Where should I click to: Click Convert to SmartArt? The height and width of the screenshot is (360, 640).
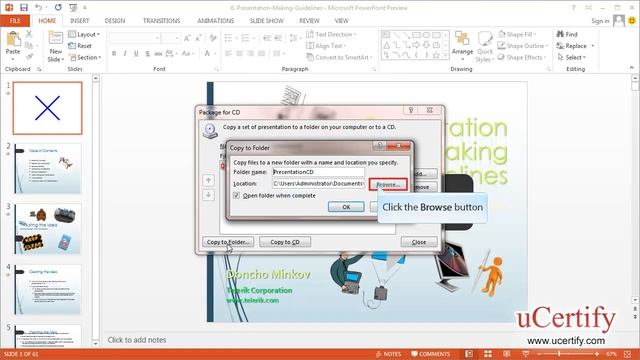tap(340, 58)
